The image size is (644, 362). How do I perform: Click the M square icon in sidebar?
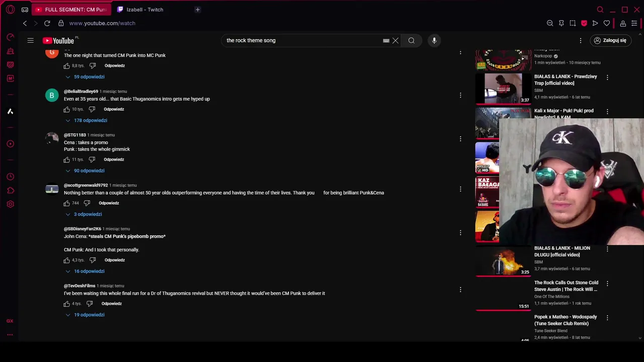(10, 78)
